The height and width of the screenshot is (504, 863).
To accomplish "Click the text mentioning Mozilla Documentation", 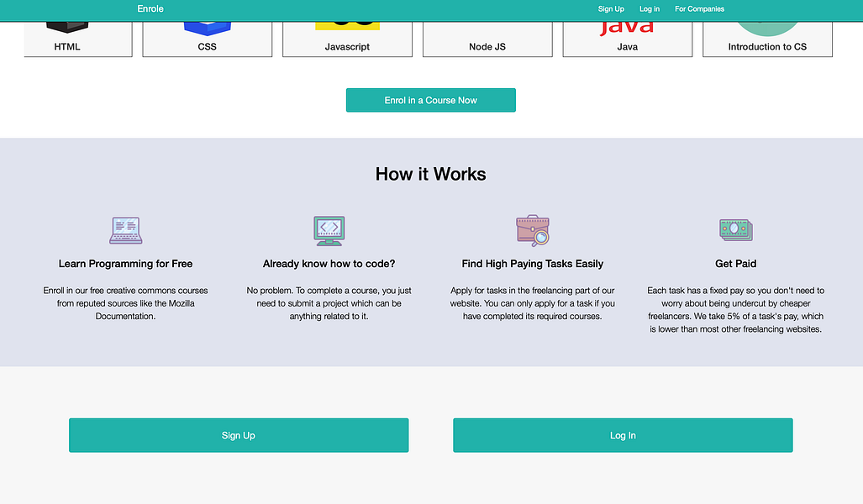I will click(x=125, y=303).
